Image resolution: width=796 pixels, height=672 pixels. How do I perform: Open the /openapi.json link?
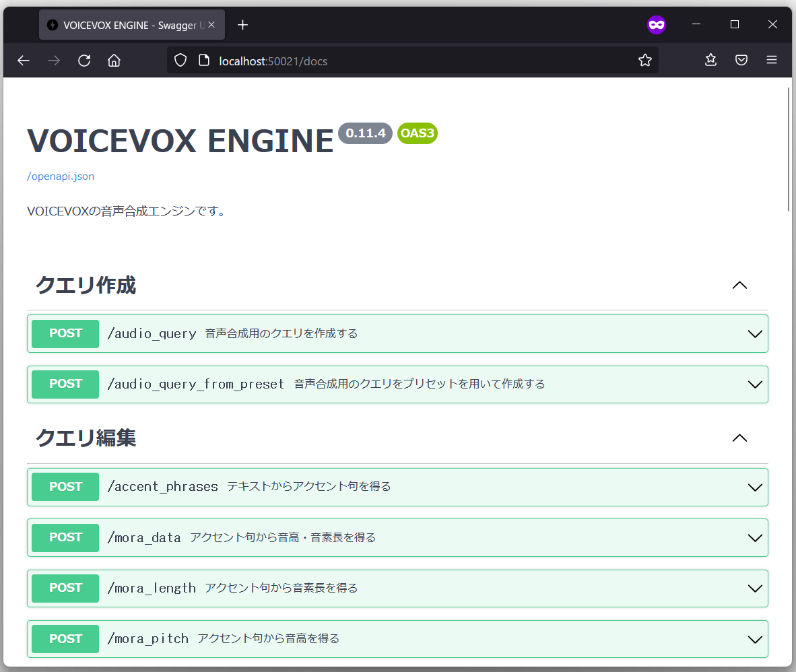coord(61,176)
